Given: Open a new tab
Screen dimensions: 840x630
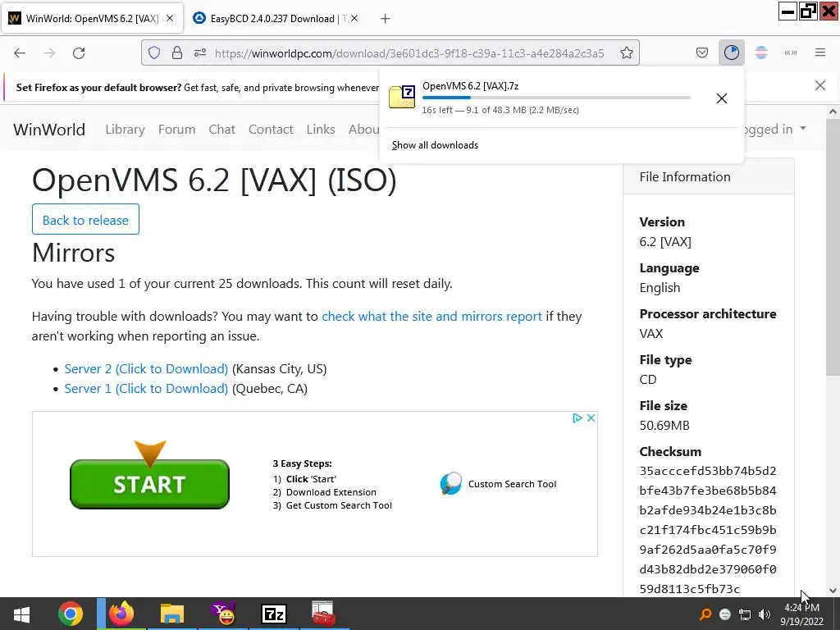Looking at the screenshot, I should click(386, 19).
